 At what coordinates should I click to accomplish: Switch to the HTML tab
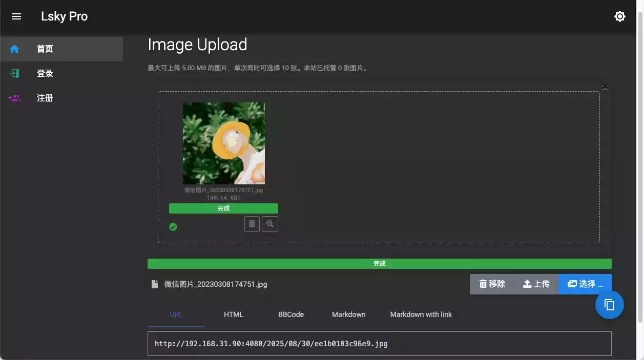point(234,314)
